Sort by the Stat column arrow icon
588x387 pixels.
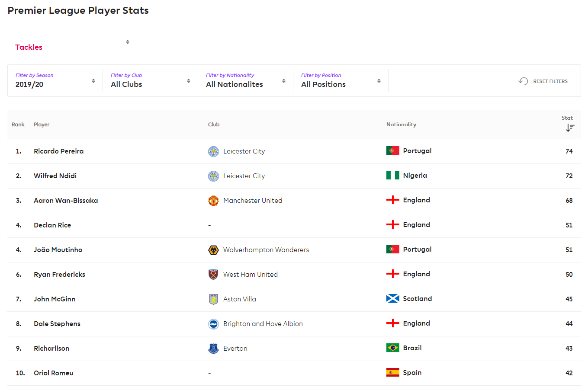click(x=570, y=128)
